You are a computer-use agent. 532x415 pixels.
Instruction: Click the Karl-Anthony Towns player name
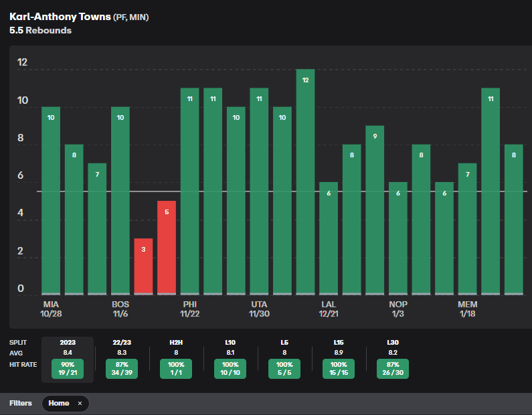pyautogui.click(x=60, y=17)
